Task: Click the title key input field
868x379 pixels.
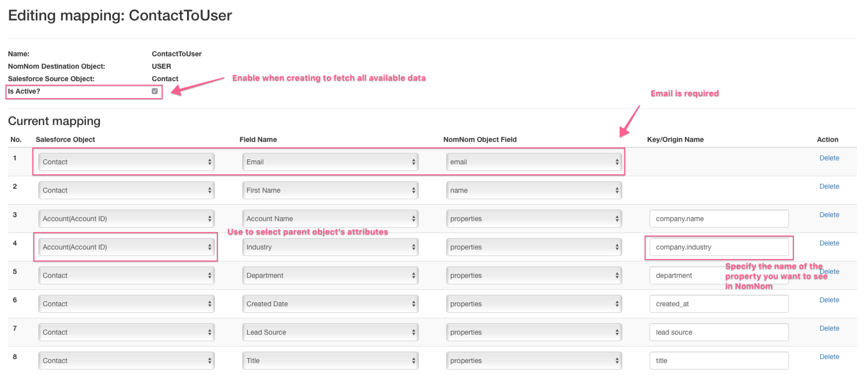Action: 719,361
